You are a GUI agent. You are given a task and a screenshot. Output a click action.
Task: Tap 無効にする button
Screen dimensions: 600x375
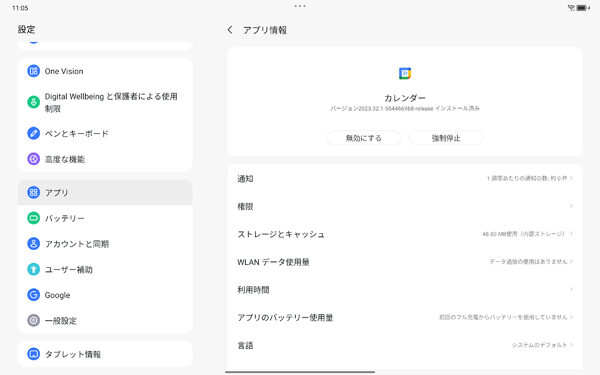[x=364, y=138]
